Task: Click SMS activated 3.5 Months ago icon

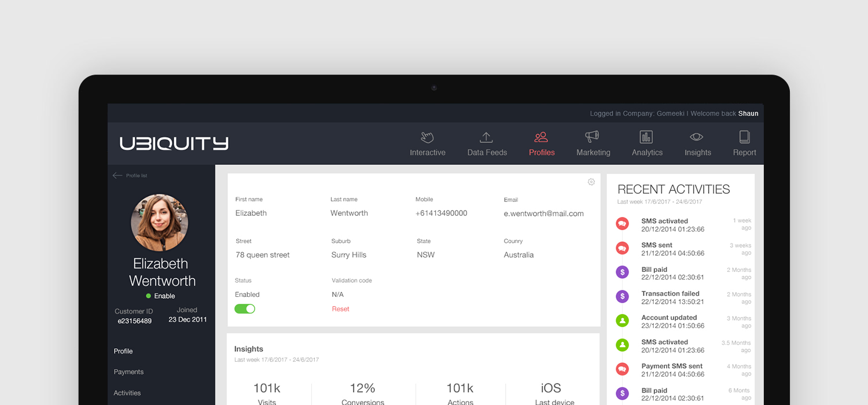Action: [x=623, y=344]
